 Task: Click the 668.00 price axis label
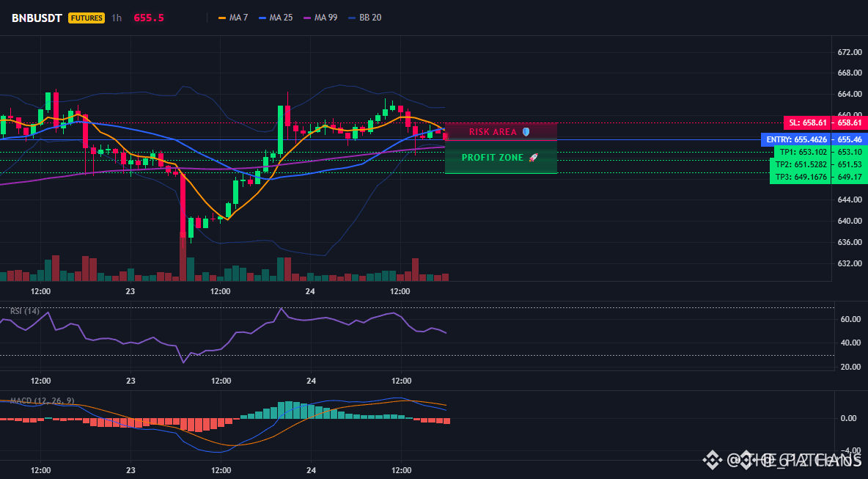(x=850, y=73)
